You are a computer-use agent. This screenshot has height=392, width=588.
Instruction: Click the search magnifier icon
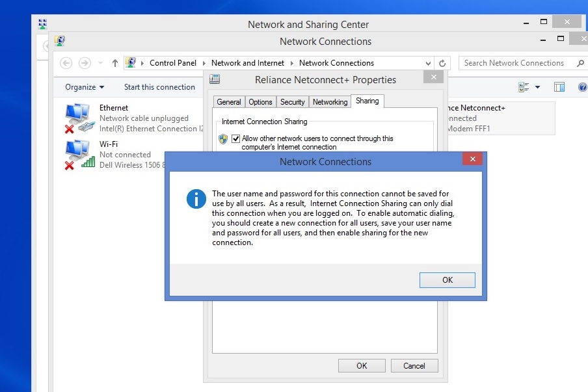pyautogui.click(x=580, y=63)
